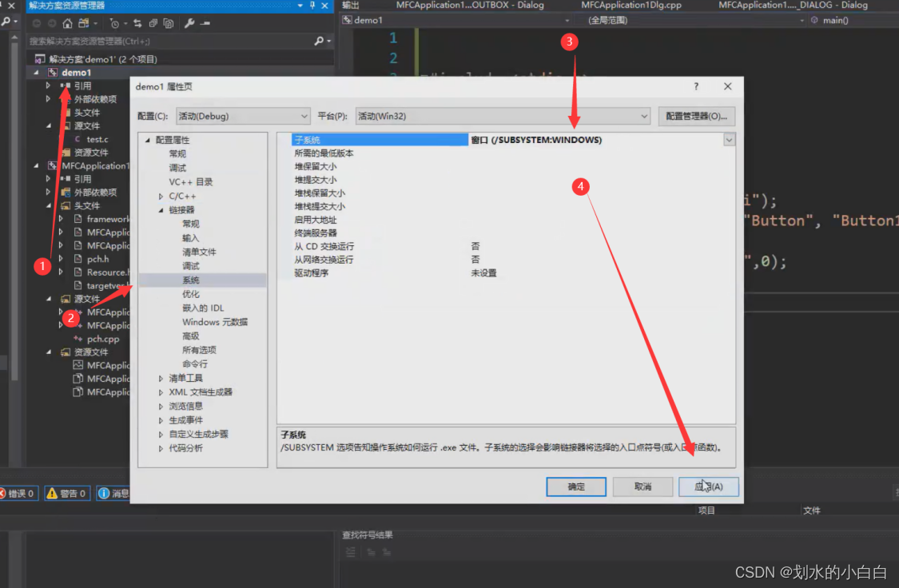Screen dimensions: 899x588
Task: Click the back navigation icon in Solution Explorer
Action: pyautogui.click(x=37, y=23)
